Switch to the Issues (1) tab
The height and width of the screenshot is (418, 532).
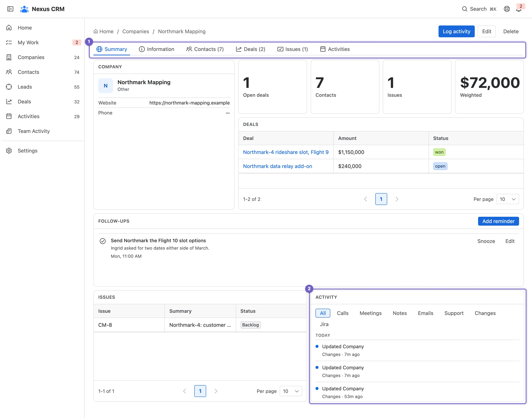(293, 49)
